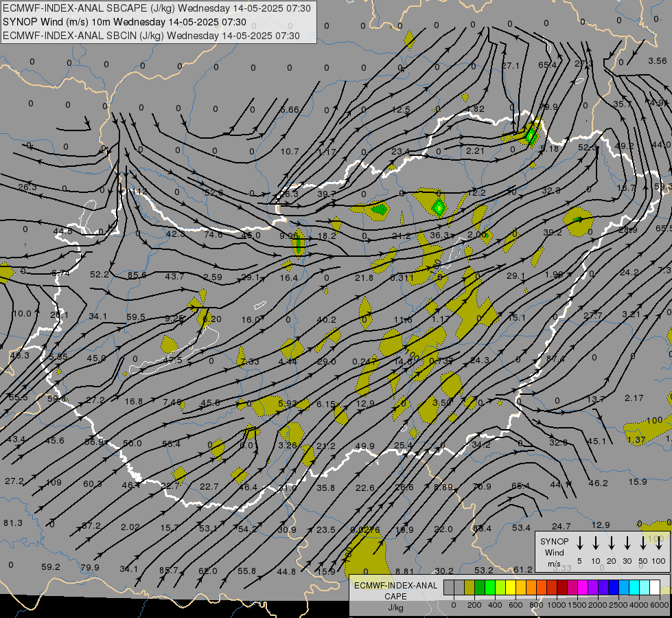The image size is (672, 618).
Task: Click the map value '74.6'
Action: pos(213,234)
